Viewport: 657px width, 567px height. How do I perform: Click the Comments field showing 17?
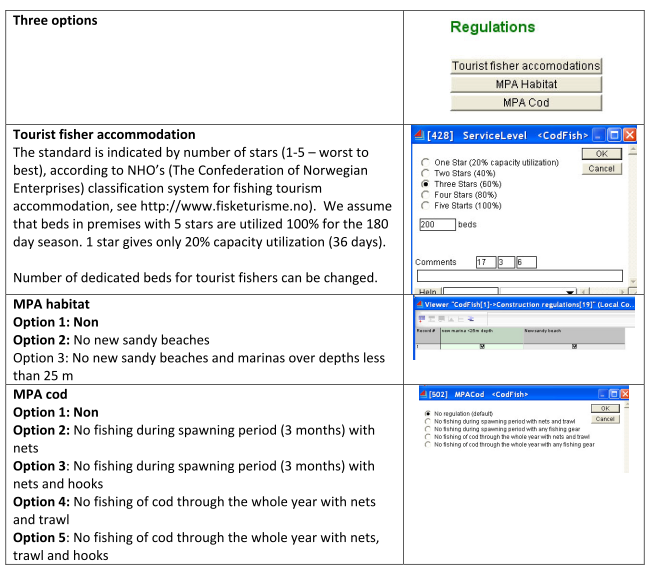(486, 262)
